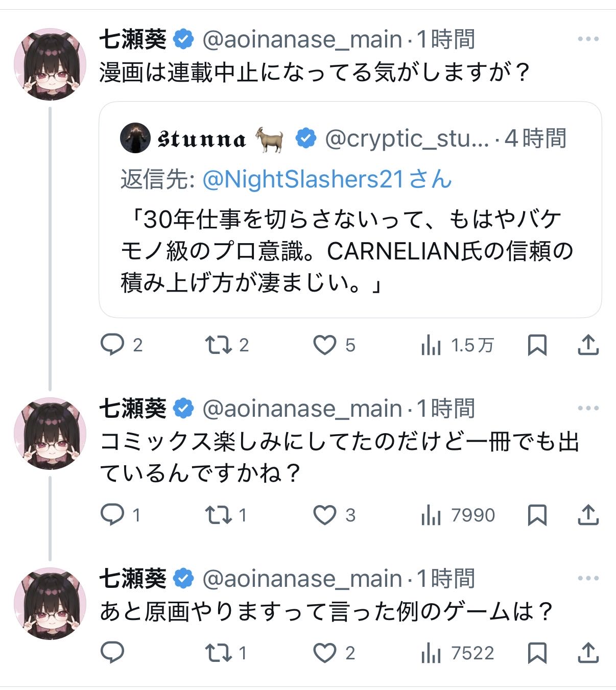Share the first tweet about 漫画
Screen dimensions: 616x690
point(588,345)
